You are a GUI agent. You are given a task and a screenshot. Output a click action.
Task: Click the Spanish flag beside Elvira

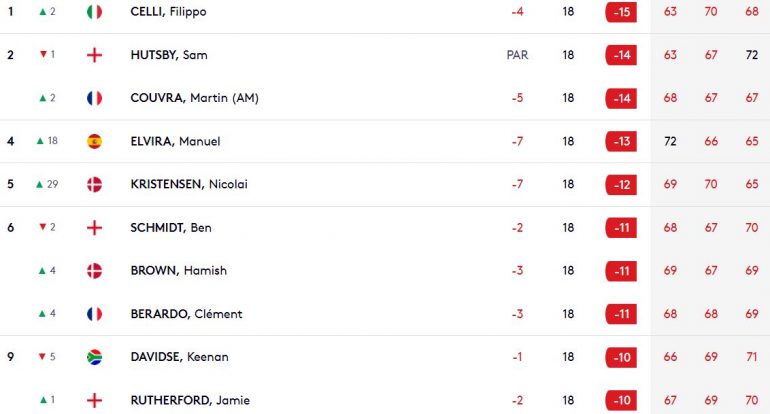pyautogui.click(x=94, y=141)
